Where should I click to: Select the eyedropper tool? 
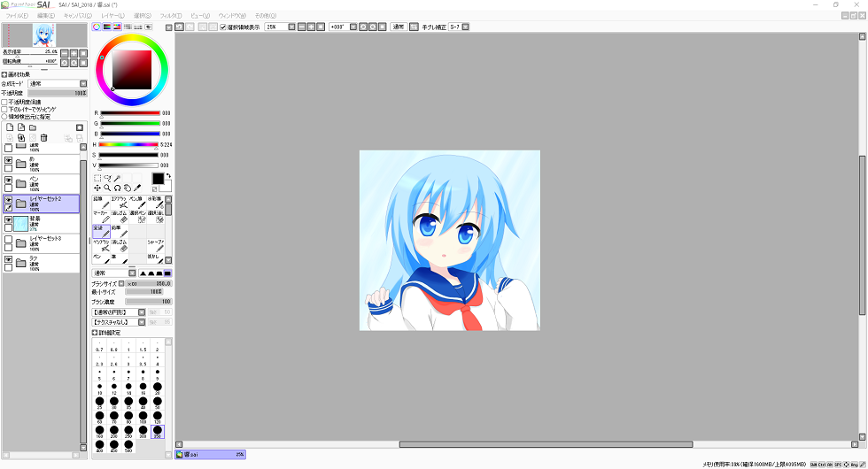[137, 188]
